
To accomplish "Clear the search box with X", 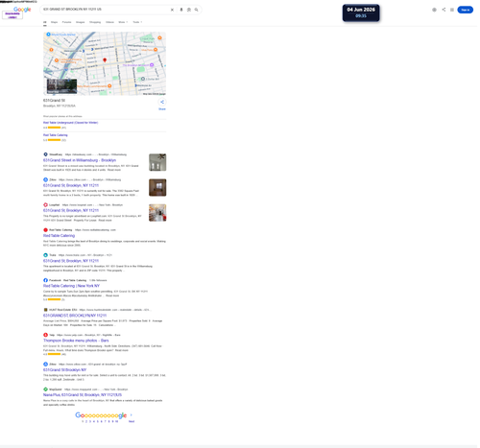I will (172, 10).
